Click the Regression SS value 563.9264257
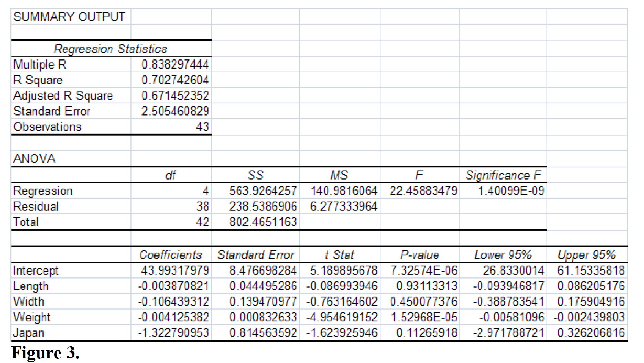This screenshot has height=363, width=644. pos(263,191)
